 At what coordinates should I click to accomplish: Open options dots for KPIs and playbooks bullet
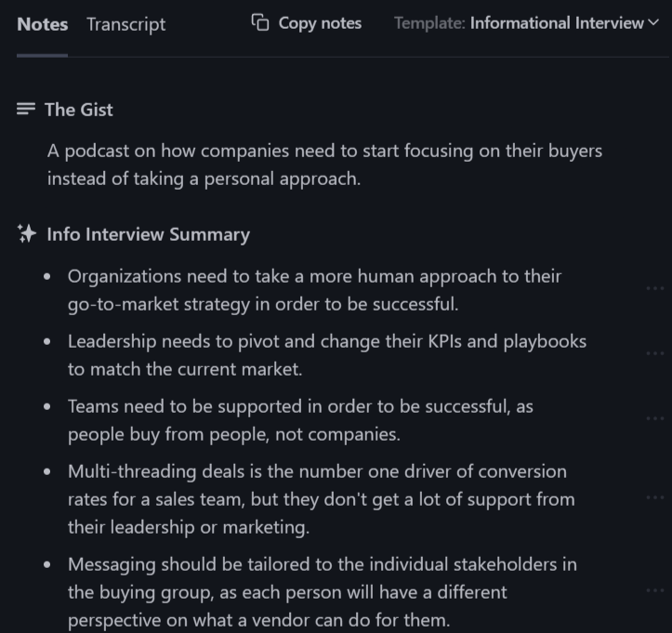point(655,353)
